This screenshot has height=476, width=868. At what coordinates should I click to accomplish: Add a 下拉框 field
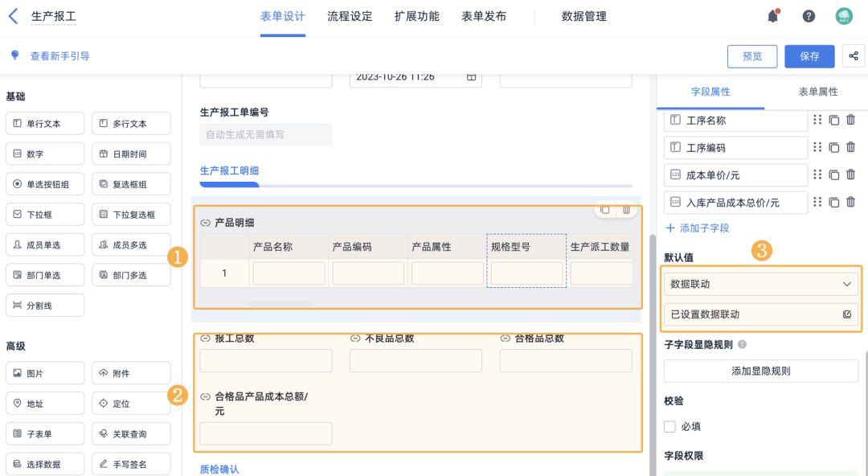point(45,215)
